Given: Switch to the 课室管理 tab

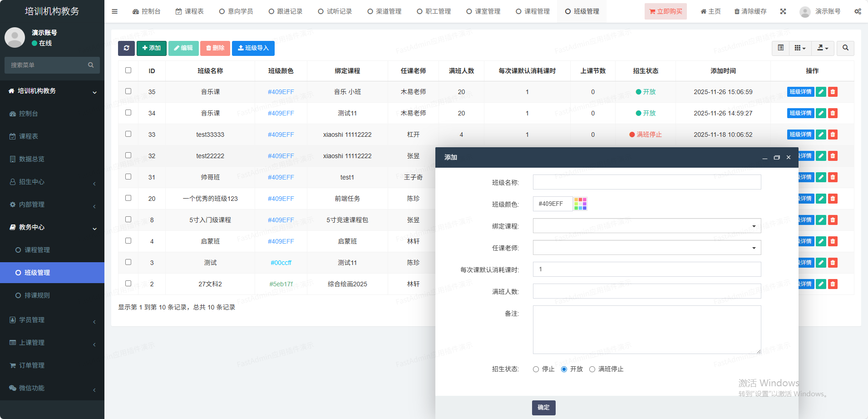Looking at the screenshot, I should click(x=483, y=11).
